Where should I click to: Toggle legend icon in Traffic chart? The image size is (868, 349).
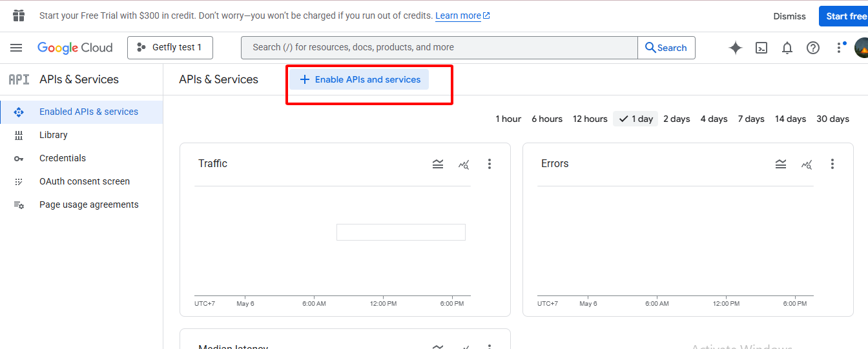click(x=438, y=164)
